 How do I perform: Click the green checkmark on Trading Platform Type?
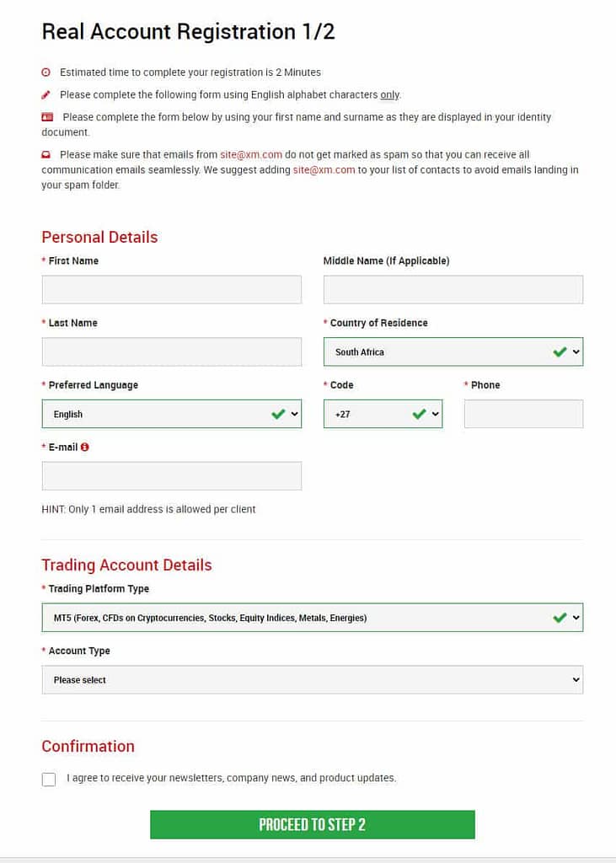click(x=561, y=617)
